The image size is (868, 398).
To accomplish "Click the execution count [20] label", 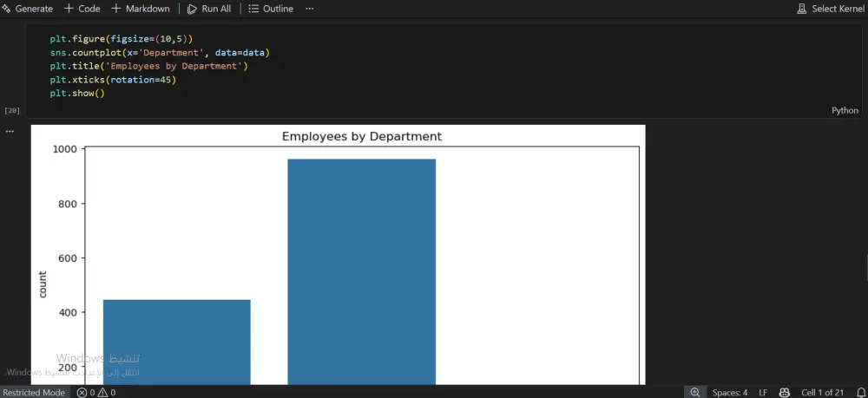I will (x=12, y=111).
